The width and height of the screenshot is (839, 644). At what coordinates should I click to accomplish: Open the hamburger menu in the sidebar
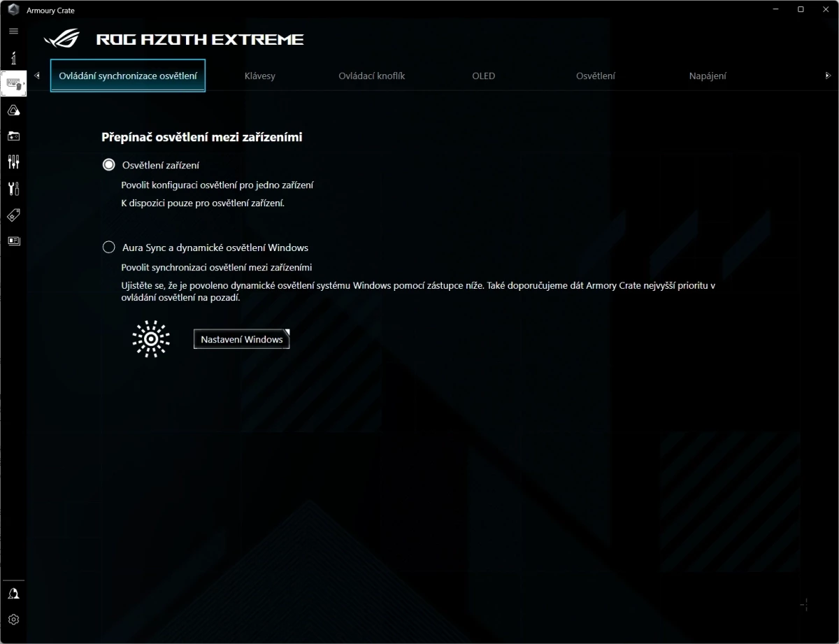(x=13, y=31)
